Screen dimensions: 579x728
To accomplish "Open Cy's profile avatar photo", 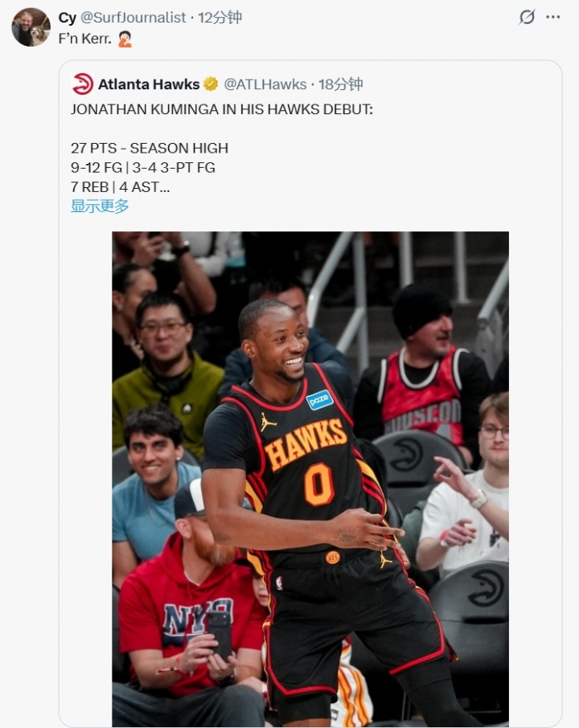I will coord(31,27).
